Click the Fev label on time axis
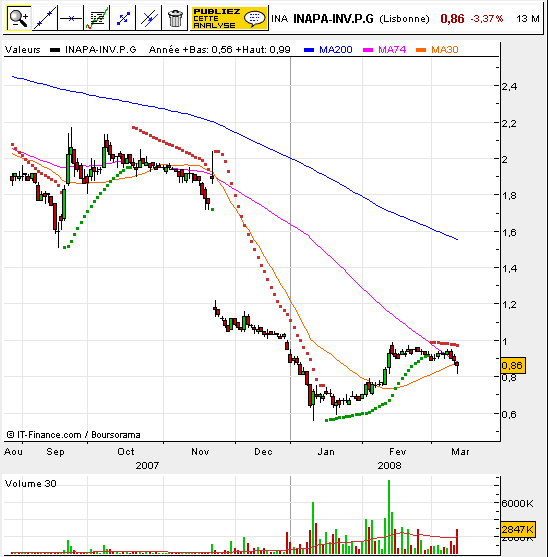548x557 pixels. click(397, 452)
